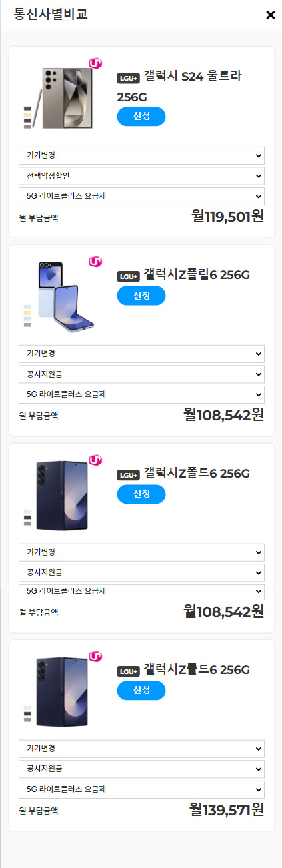This screenshot has width=282, height=868.
Task: Click the U+ logo badge on the 월139,571원 card image
Action: pos(95,657)
